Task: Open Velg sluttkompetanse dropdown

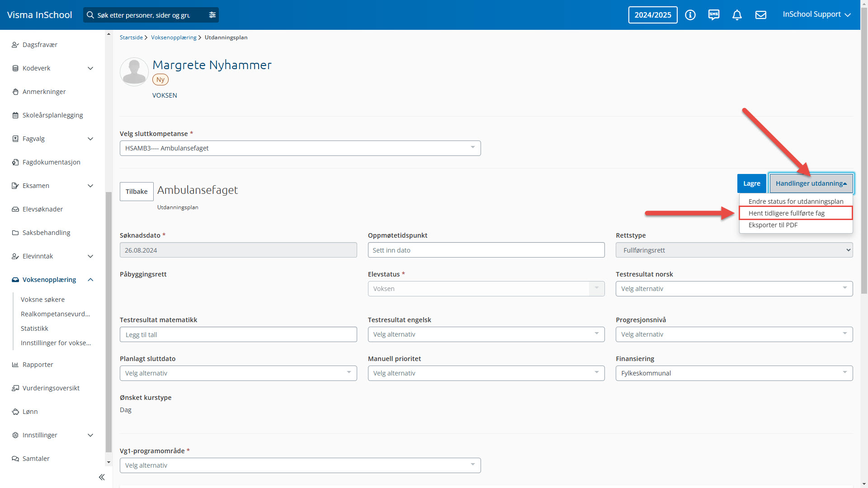Action: click(x=300, y=148)
